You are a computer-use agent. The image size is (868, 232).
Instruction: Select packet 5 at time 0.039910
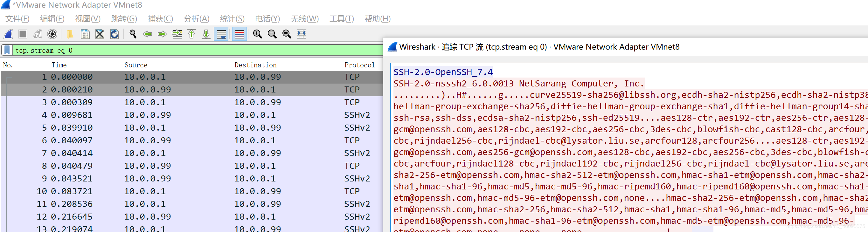[x=192, y=128]
